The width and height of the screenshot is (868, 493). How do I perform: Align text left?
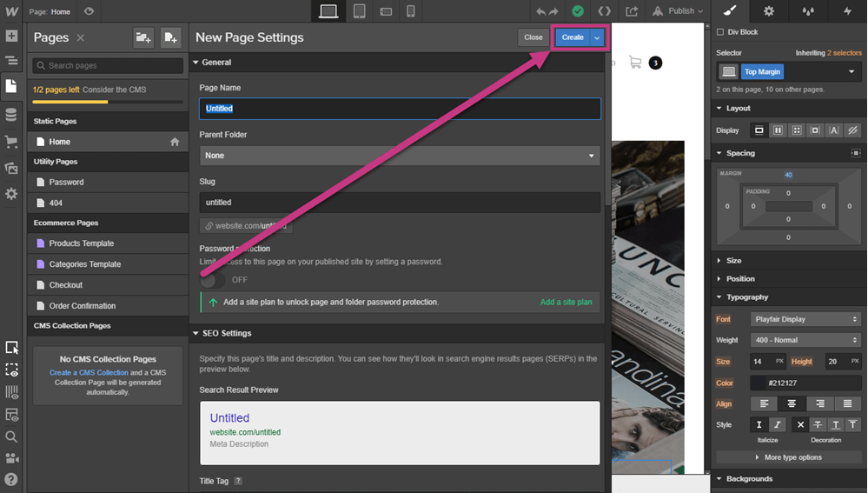coord(764,403)
